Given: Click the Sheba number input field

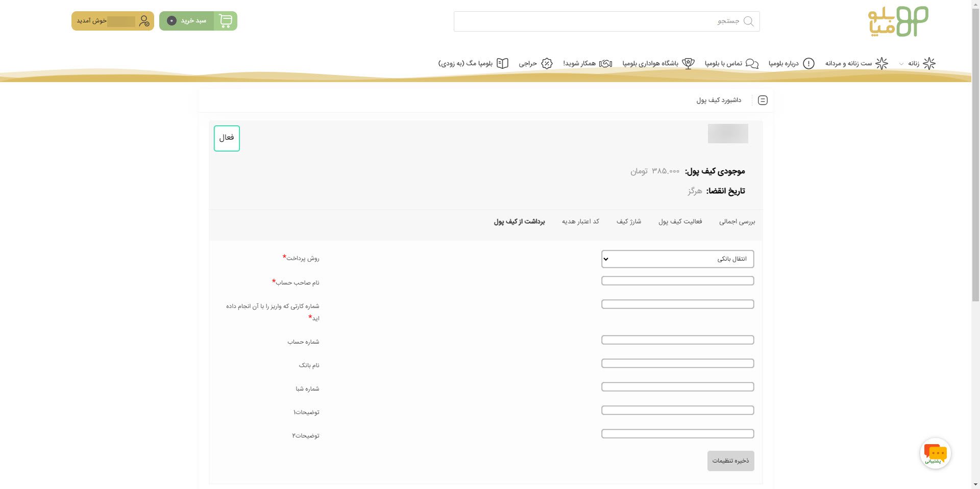Looking at the screenshot, I should click(677, 387).
